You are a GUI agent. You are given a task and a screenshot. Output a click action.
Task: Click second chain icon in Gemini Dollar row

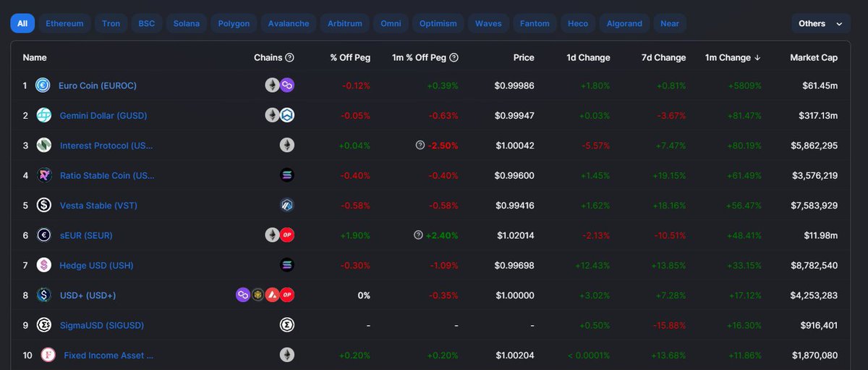287,115
